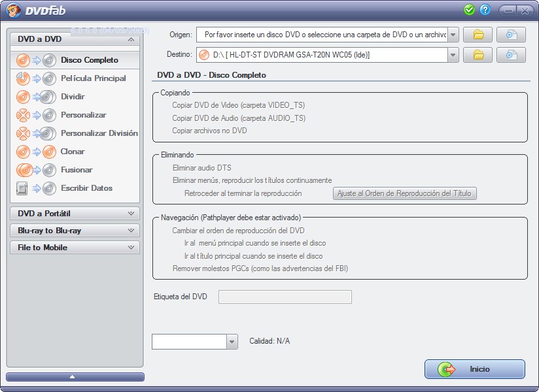Select Ir al menú principal option
Viewport: 539px width, 392px height.
pyautogui.click(x=254, y=243)
